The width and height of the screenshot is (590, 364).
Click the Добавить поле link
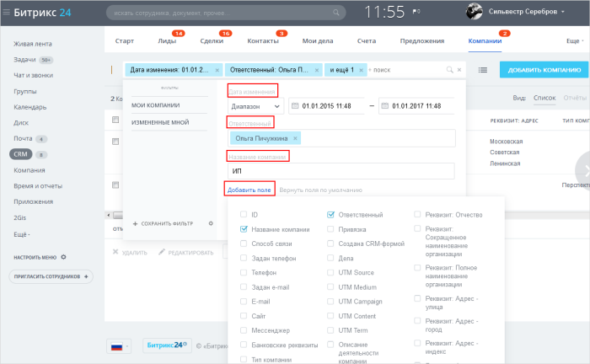coord(249,190)
